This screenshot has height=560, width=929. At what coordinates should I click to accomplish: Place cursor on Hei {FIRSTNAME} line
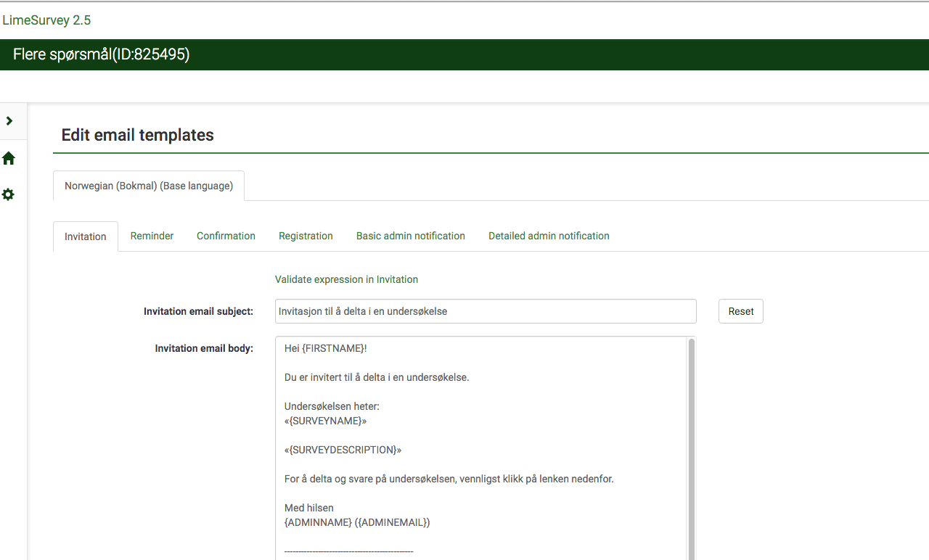point(326,348)
